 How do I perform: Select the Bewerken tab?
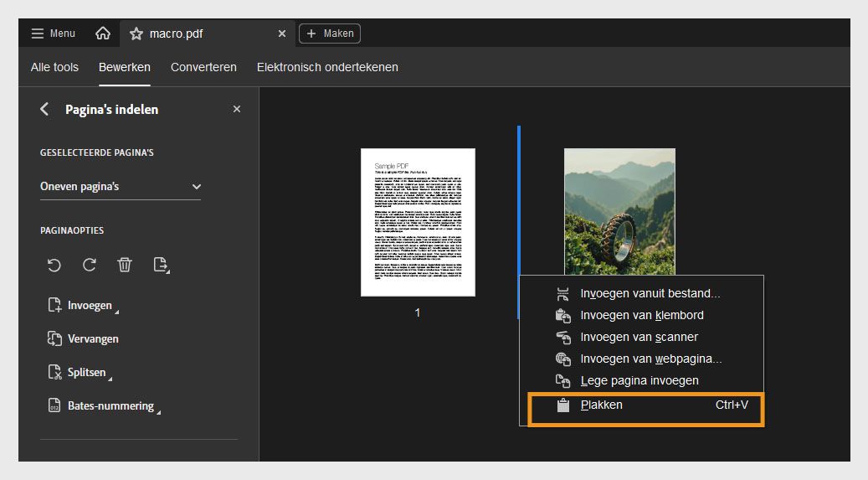click(125, 67)
